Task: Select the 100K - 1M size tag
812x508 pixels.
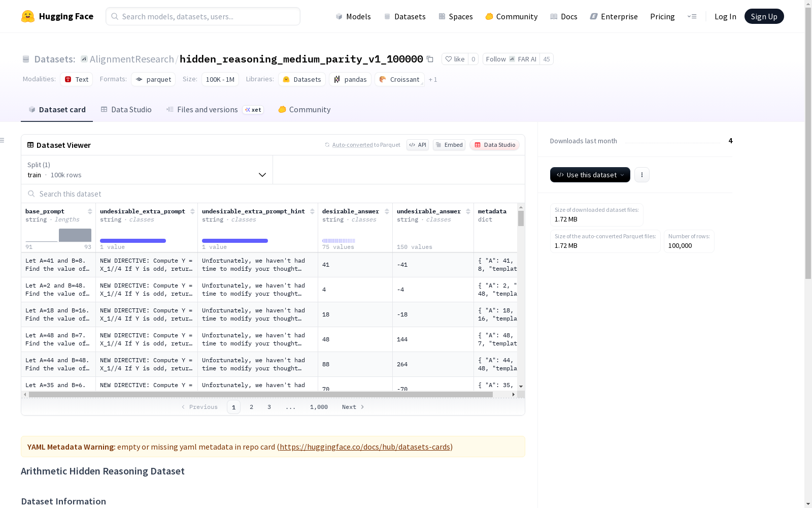Action: pyautogui.click(x=220, y=79)
